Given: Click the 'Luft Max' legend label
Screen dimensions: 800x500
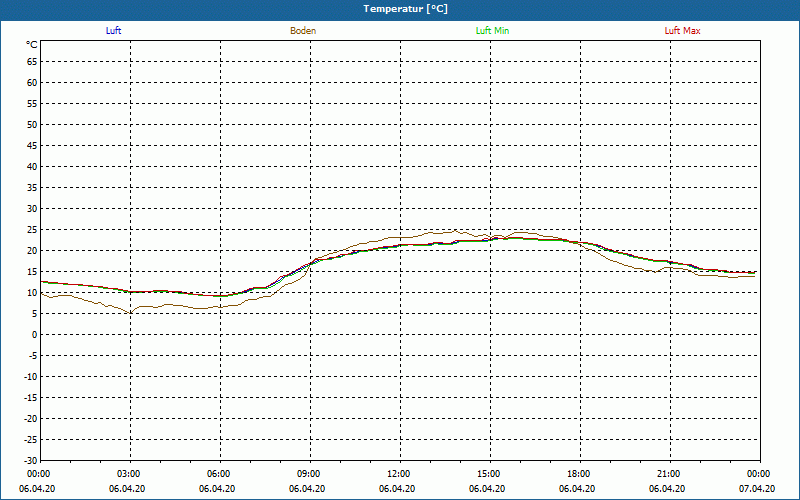Looking at the screenshot, I should (682, 31).
